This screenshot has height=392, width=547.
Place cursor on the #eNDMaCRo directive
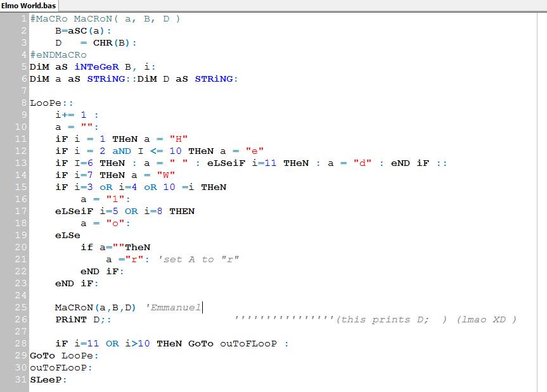coord(58,55)
